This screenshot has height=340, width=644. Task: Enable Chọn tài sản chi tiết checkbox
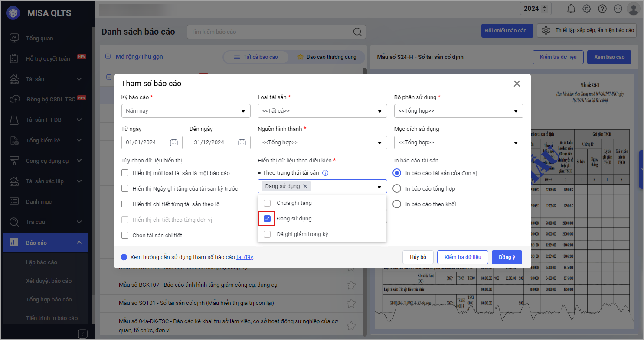[125, 235]
